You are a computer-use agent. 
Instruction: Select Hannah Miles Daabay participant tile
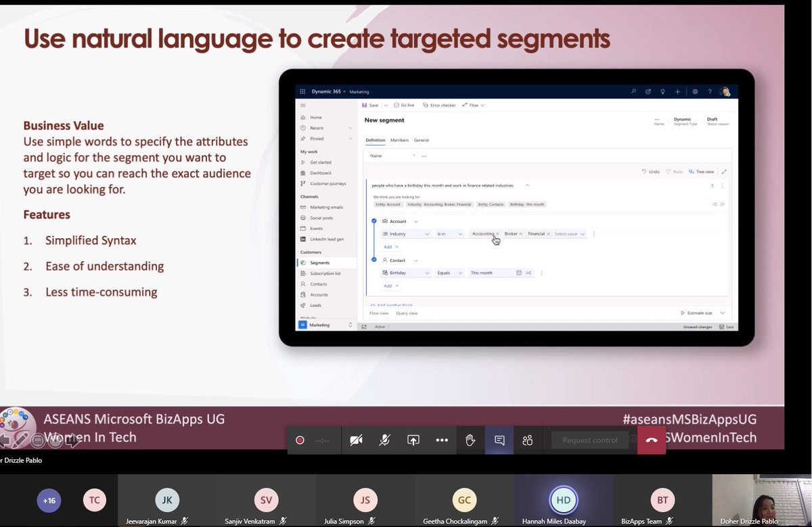(563, 501)
